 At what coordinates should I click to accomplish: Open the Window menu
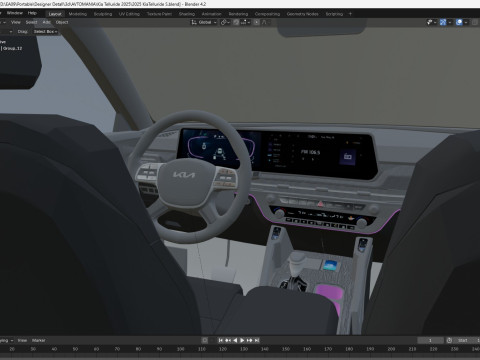pos(14,13)
